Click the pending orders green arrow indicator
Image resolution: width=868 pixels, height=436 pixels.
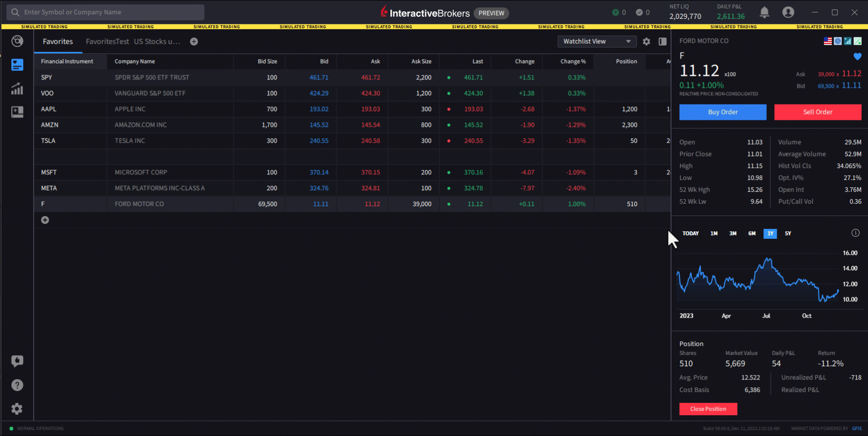pos(616,12)
